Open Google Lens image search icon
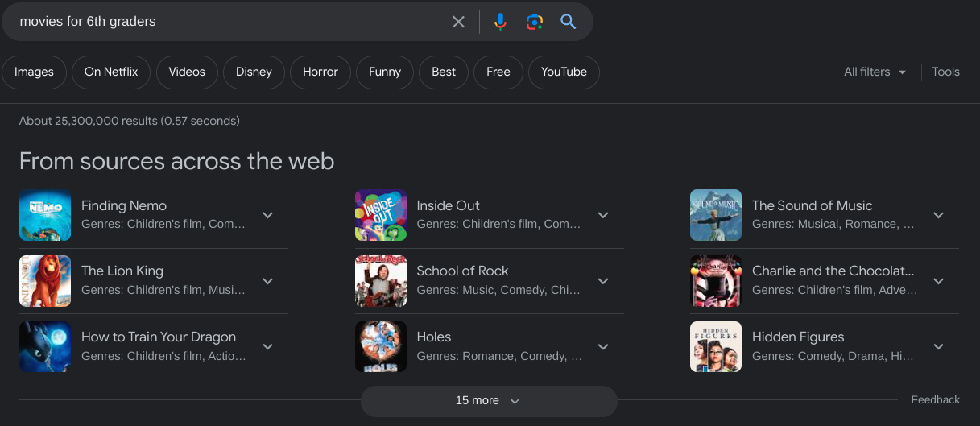The image size is (980, 426). [x=535, y=22]
